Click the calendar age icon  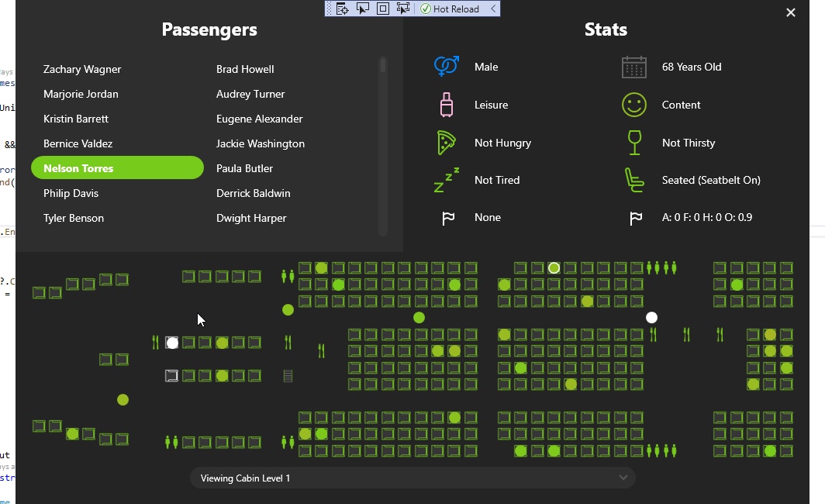pos(634,67)
